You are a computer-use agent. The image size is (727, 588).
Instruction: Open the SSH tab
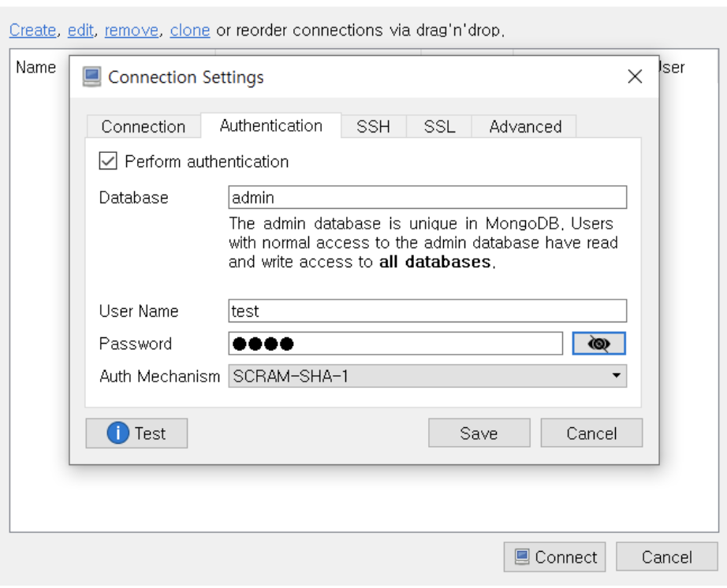(x=373, y=126)
